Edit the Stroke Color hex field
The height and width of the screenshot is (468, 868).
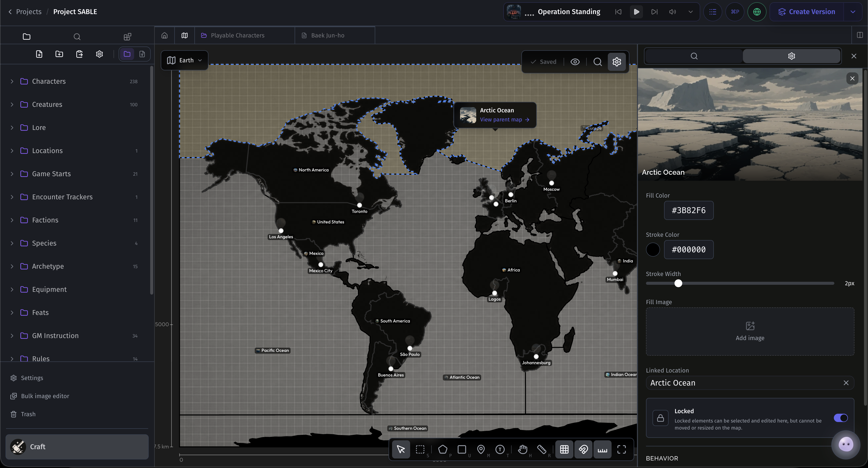pos(689,250)
